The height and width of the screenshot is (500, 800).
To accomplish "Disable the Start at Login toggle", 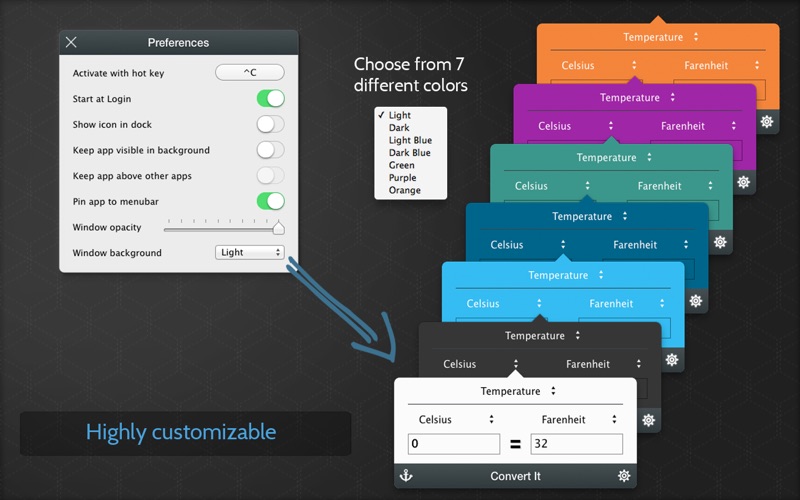I will pyautogui.click(x=270, y=99).
